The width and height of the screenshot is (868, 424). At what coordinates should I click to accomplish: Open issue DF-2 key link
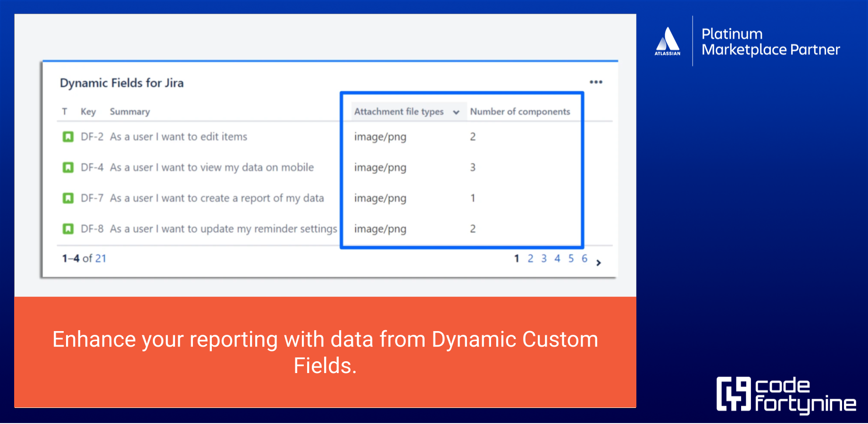[92, 137]
